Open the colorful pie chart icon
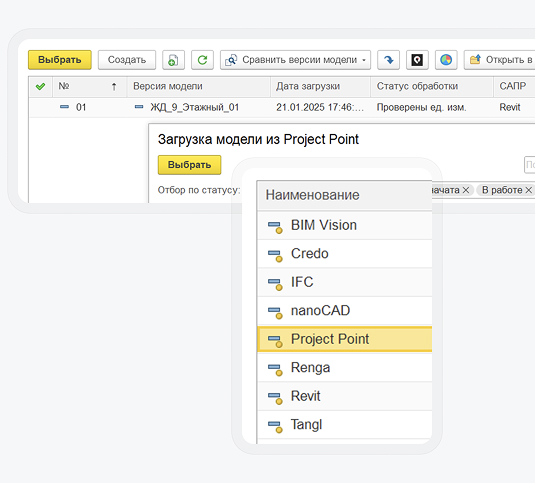The width and height of the screenshot is (535, 483). pos(446,60)
